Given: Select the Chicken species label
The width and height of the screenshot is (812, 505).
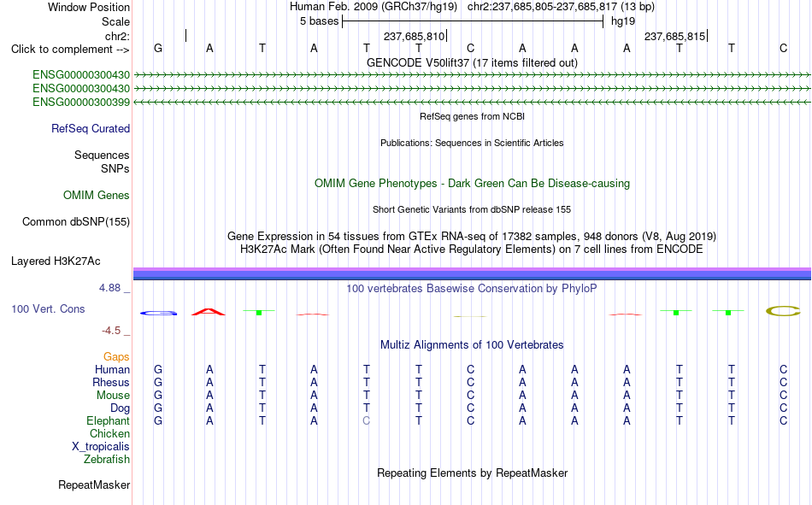Looking at the screenshot, I should point(109,433).
